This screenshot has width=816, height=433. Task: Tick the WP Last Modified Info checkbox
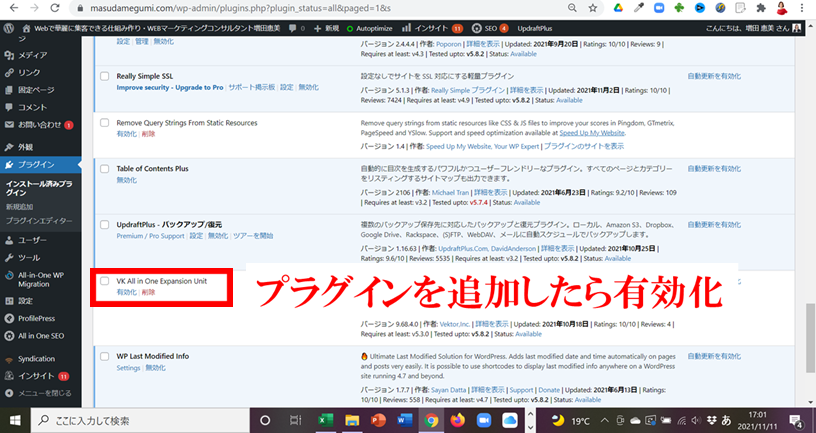pyautogui.click(x=105, y=356)
